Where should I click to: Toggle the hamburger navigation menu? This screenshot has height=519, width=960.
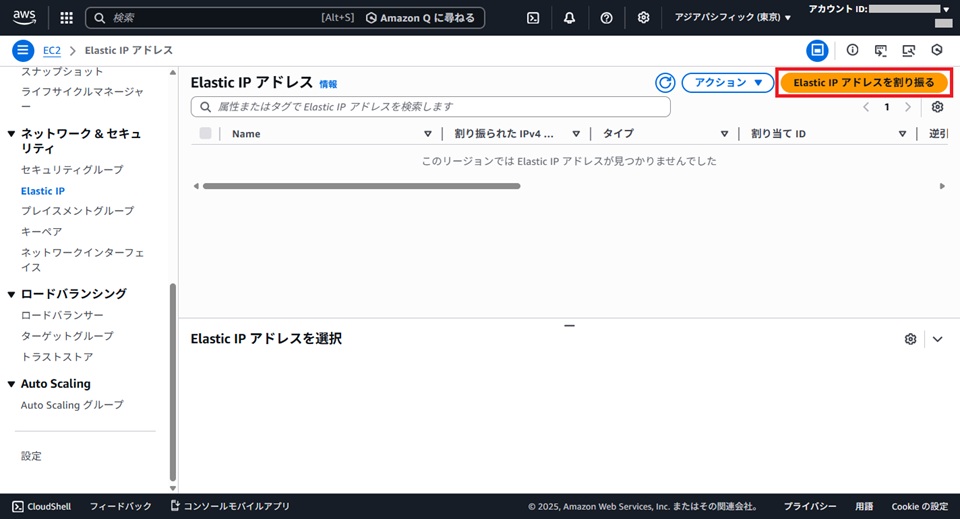(23, 50)
